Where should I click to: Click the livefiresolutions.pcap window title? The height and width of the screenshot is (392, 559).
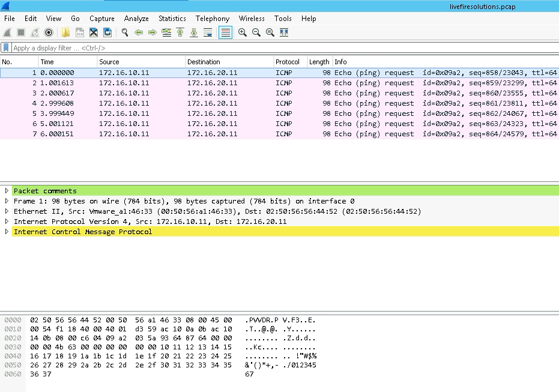[482, 7]
